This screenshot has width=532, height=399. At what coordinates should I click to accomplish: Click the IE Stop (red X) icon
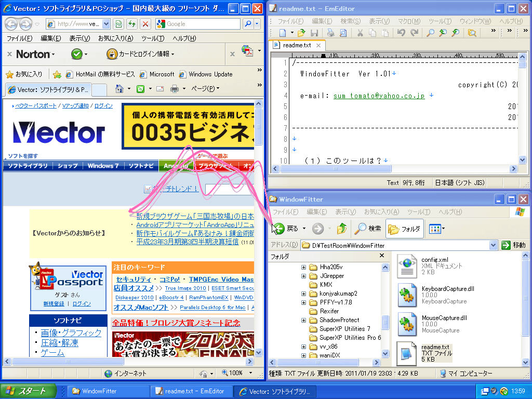click(145, 24)
